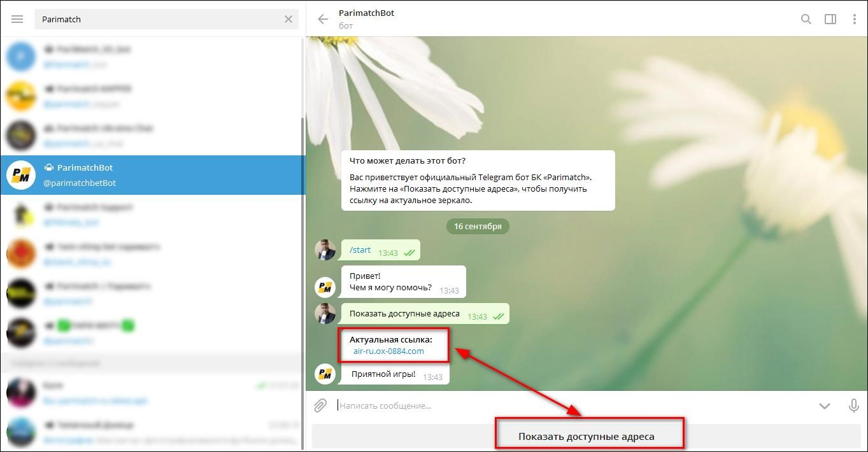Viewport: 868px width, 452px height.
Task: Click the attach file paperclip icon
Action: pos(320,406)
